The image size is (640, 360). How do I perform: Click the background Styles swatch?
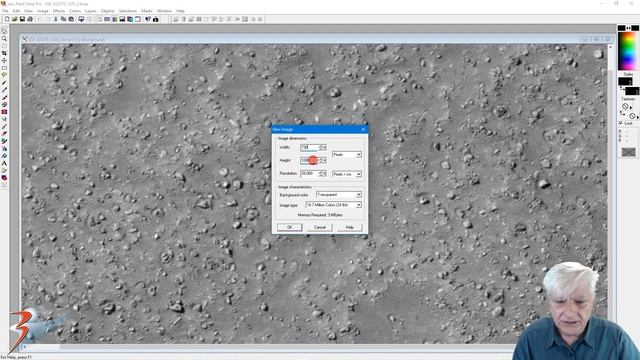(x=633, y=91)
